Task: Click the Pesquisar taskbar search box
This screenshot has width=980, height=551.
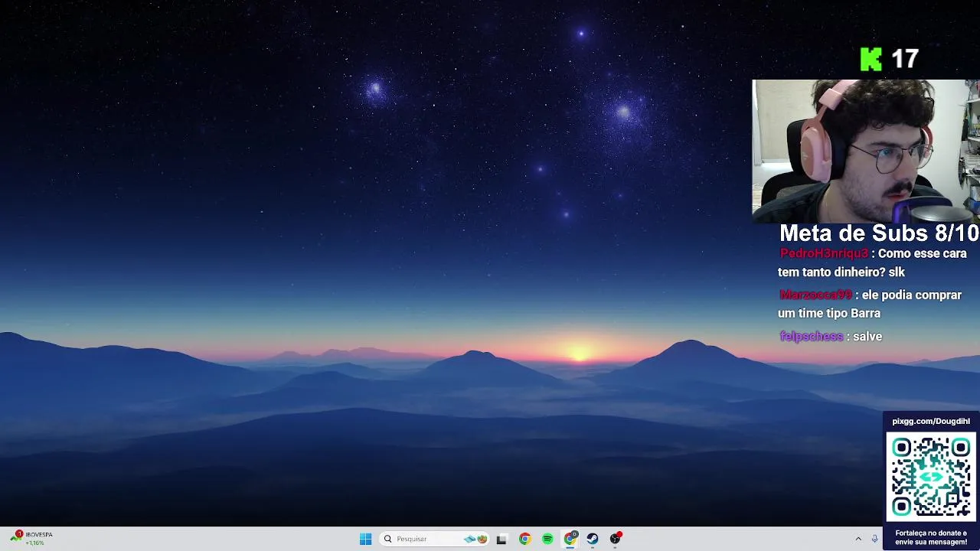Action: tap(434, 539)
